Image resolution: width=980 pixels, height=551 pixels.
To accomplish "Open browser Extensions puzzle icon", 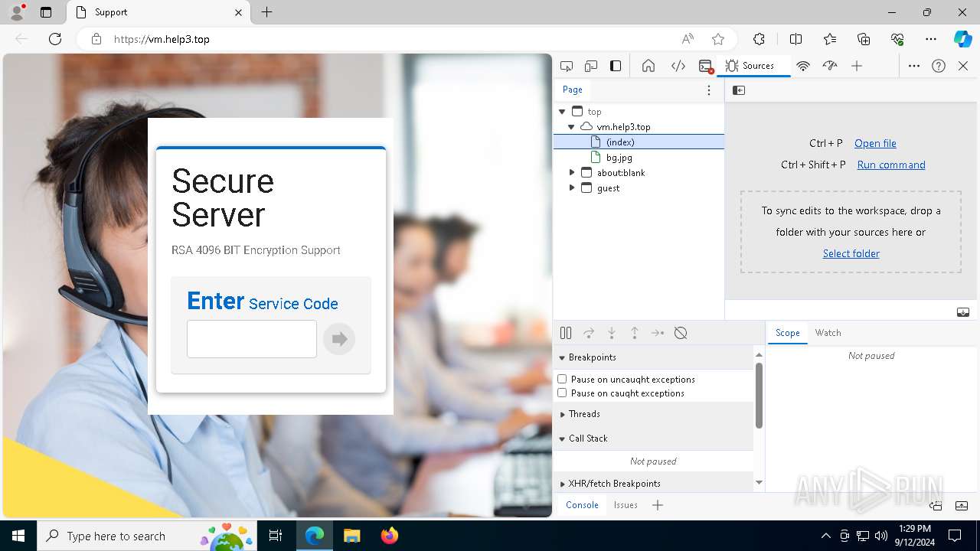I will point(759,39).
